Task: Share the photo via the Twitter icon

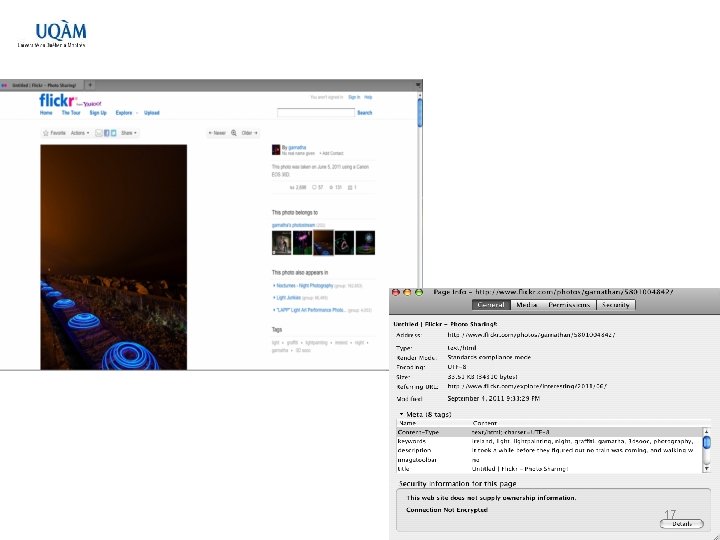Action: pyautogui.click(x=113, y=133)
